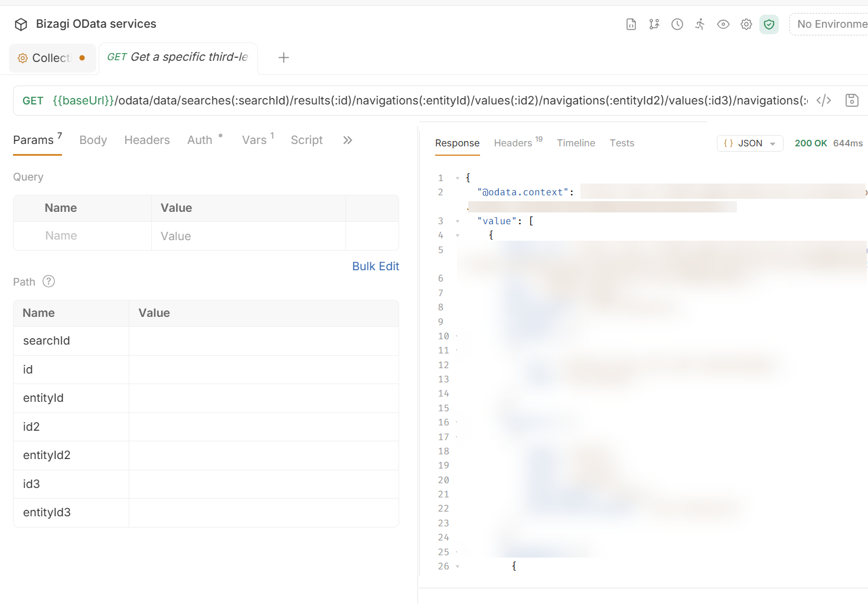The width and height of the screenshot is (868, 616).
Task: Select the GET Get a specific third-level tab
Action: (178, 57)
